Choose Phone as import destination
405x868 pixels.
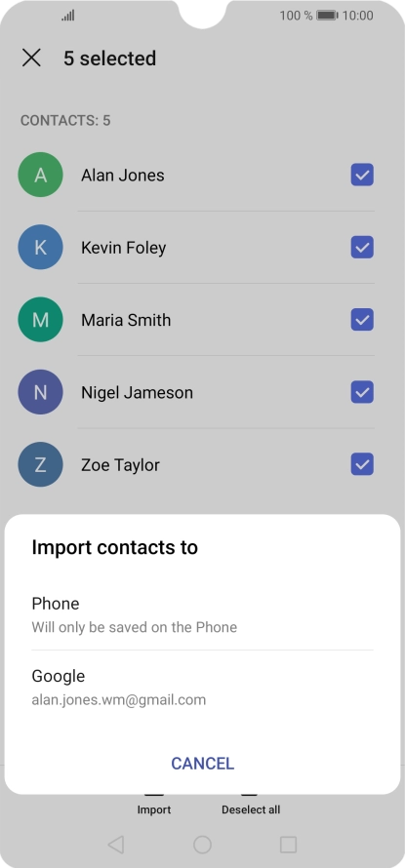tap(202, 613)
